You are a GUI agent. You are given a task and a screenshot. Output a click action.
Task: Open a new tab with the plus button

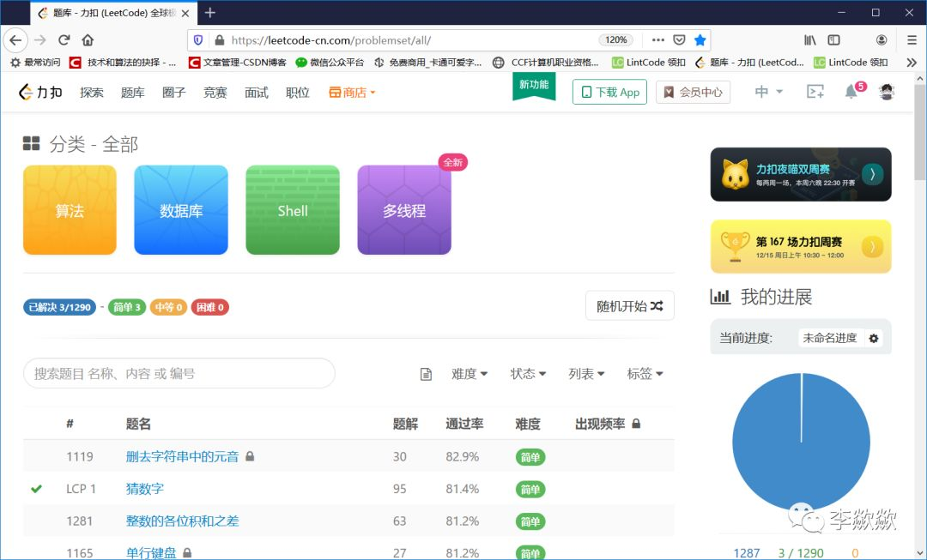[x=210, y=12]
